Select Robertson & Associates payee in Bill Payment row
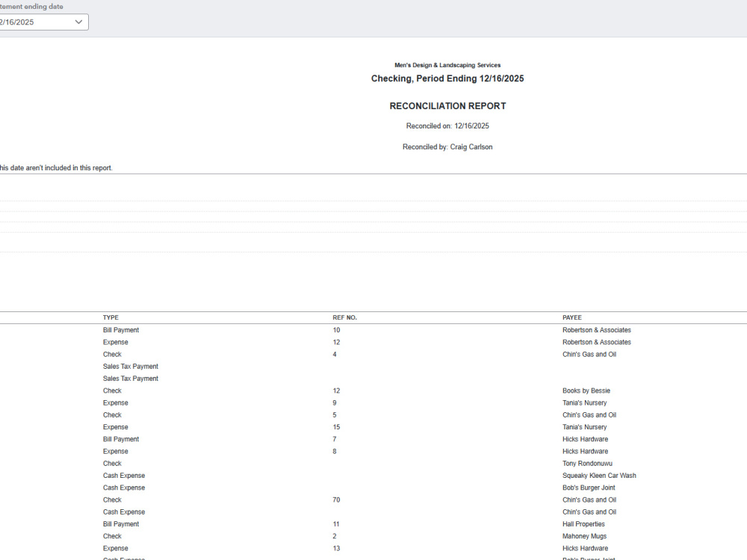The height and width of the screenshot is (560, 747). (596, 330)
